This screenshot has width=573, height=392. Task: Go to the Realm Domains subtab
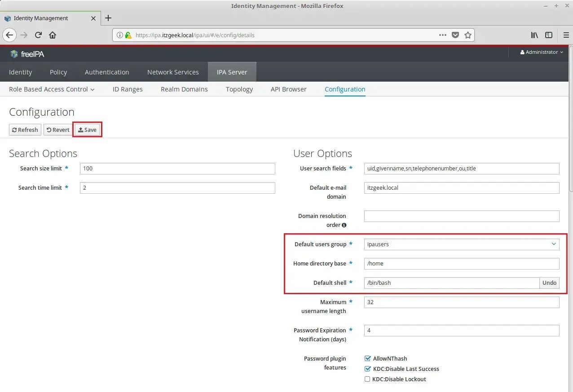(x=184, y=89)
